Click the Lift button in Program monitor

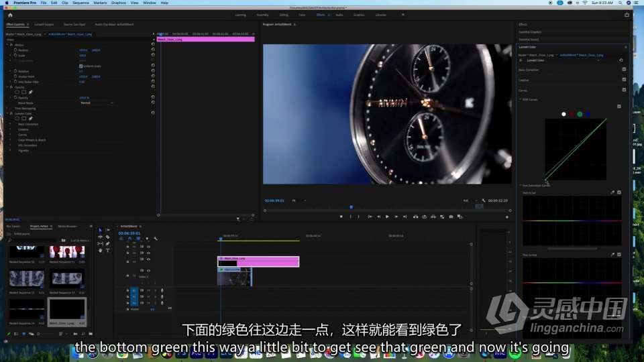(416, 217)
